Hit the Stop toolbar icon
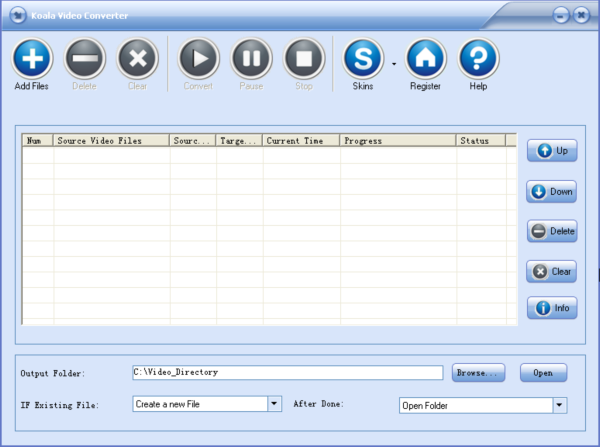The width and height of the screenshot is (600, 447). point(304,59)
